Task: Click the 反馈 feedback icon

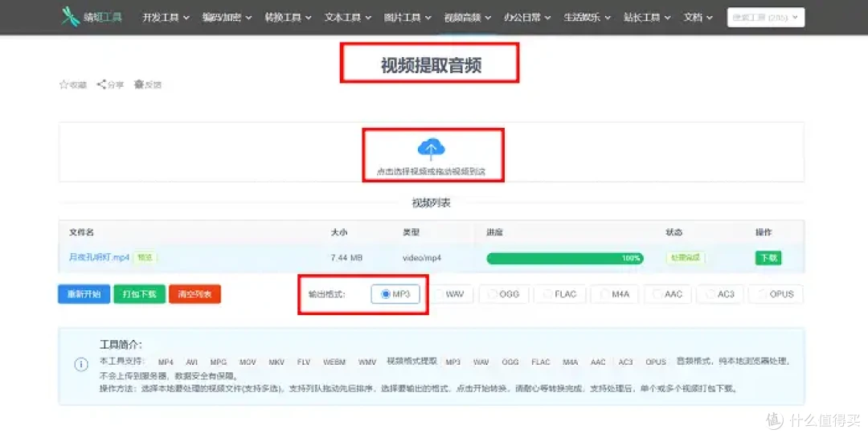Action: [139, 84]
